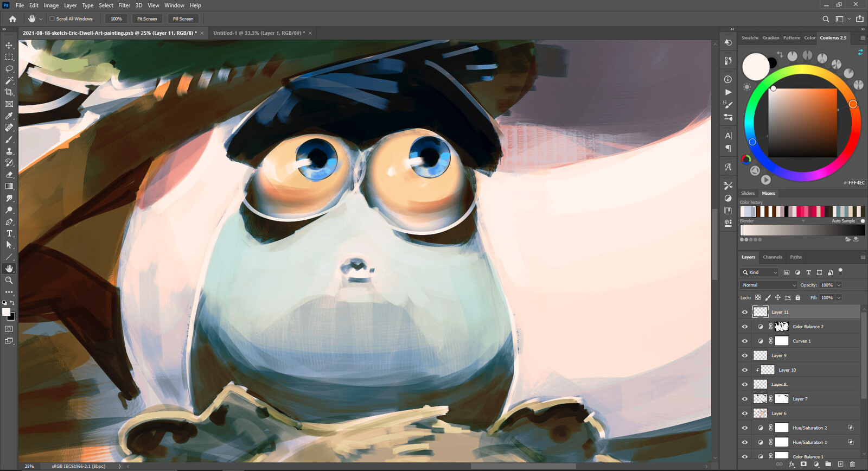Open the Fill slider dropdown arrow
The height and width of the screenshot is (471, 868).
tap(839, 298)
